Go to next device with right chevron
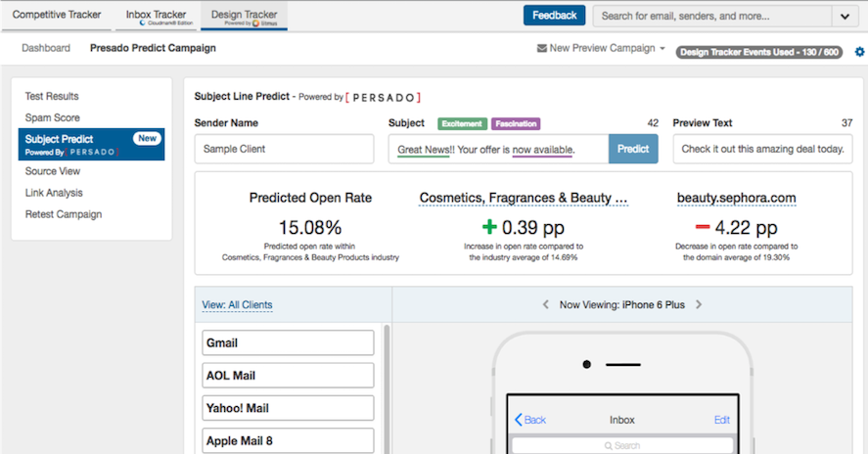The image size is (868, 454). click(699, 304)
